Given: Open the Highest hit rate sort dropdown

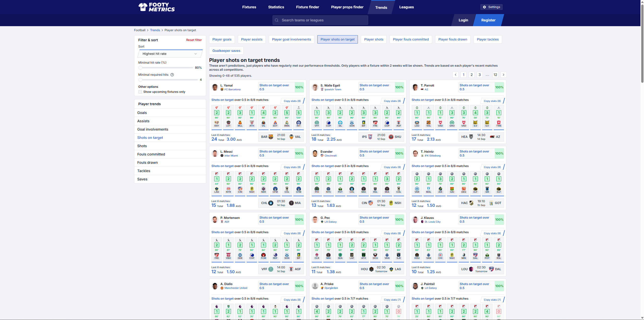Looking at the screenshot, I should [170, 54].
